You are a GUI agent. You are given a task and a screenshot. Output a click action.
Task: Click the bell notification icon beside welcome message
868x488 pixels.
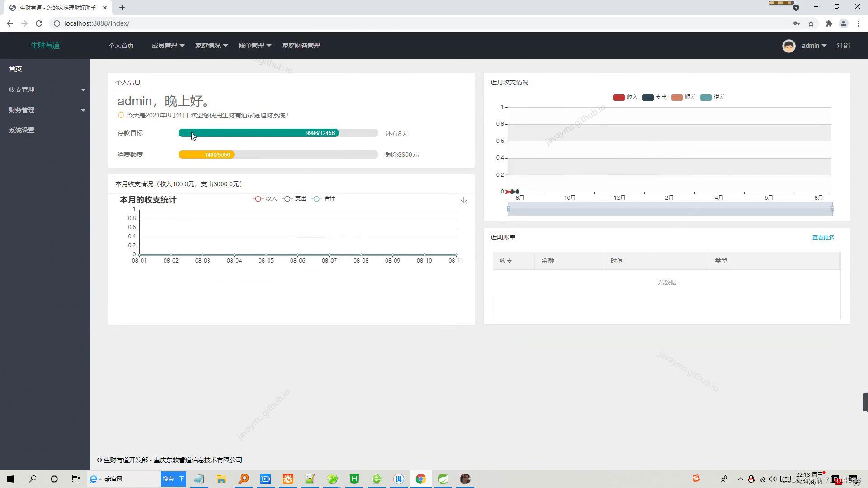[x=121, y=115]
